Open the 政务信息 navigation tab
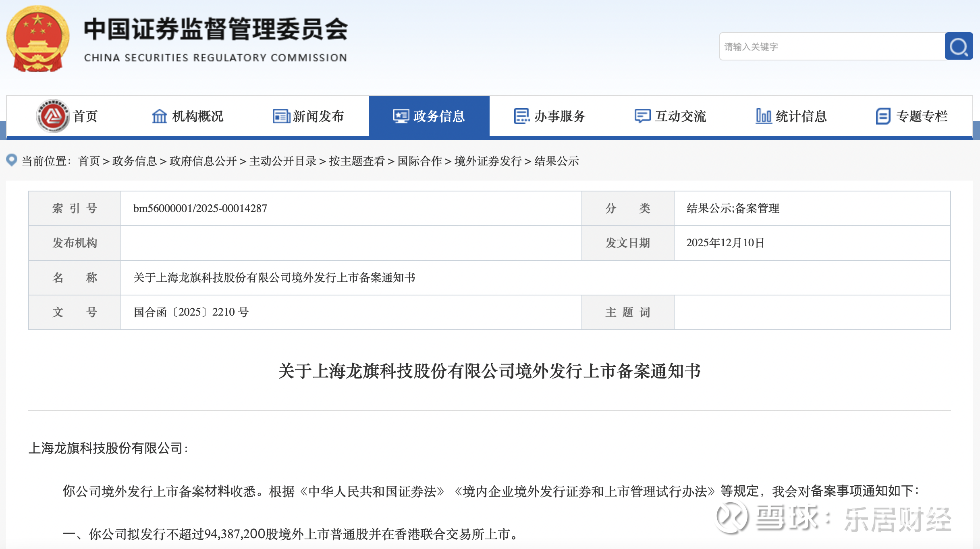The width and height of the screenshot is (980, 549). 429,116
